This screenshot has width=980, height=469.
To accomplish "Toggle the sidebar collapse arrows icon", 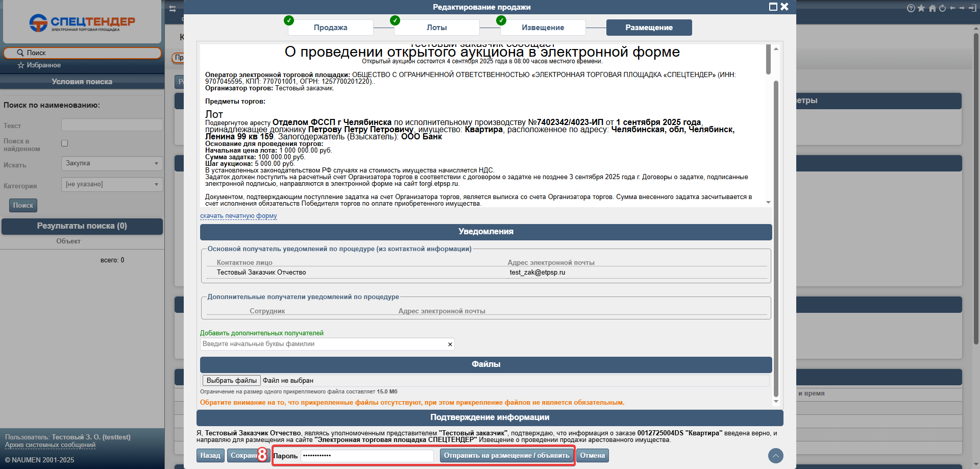I will point(173,9).
